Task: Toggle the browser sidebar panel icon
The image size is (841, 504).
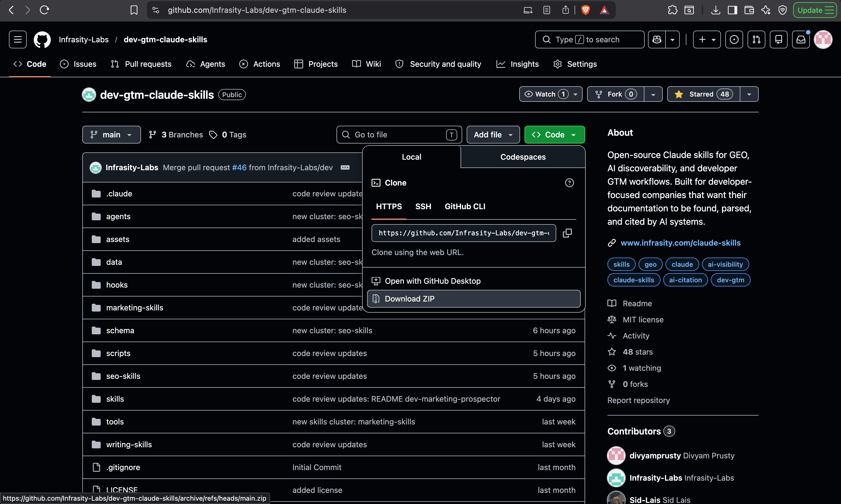Action: tap(732, 10)
